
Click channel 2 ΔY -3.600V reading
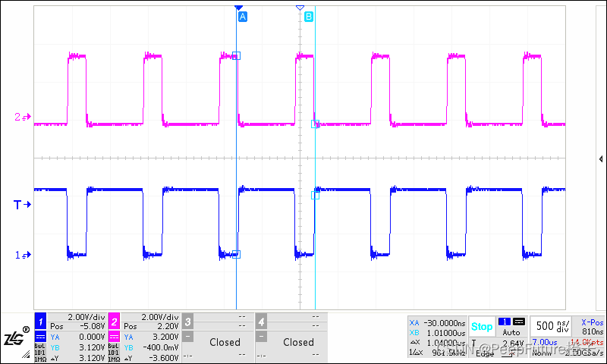tap(151, 358)
